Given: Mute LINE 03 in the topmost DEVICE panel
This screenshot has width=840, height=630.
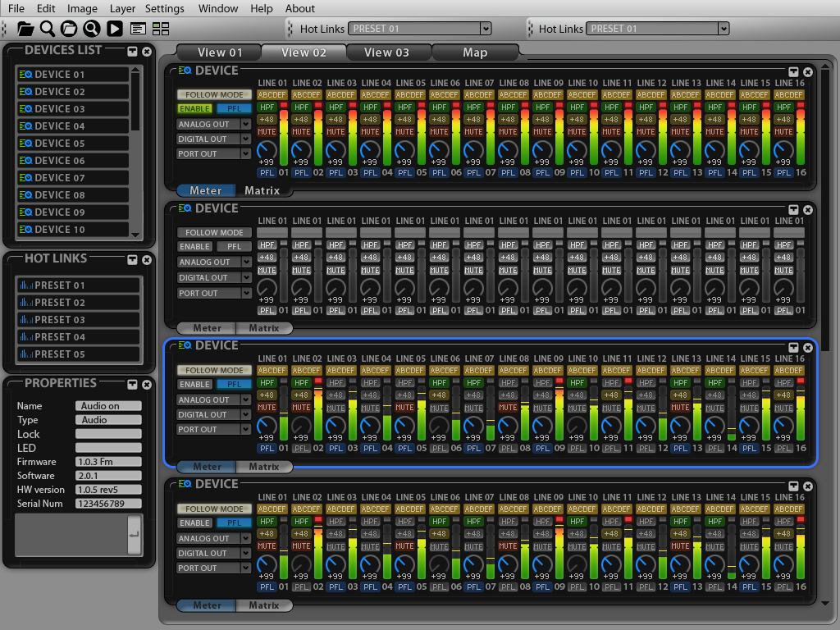Looking at the screenshot, I should (336, 132).
